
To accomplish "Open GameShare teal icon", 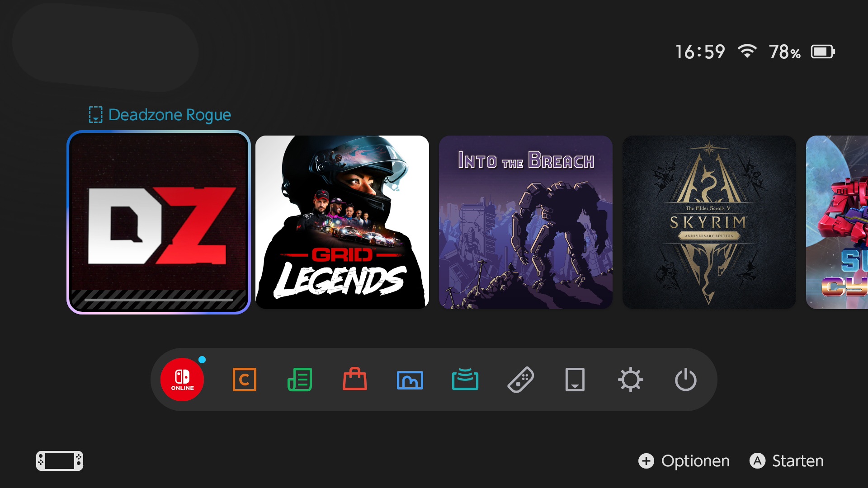I will (x=465, y=380).
